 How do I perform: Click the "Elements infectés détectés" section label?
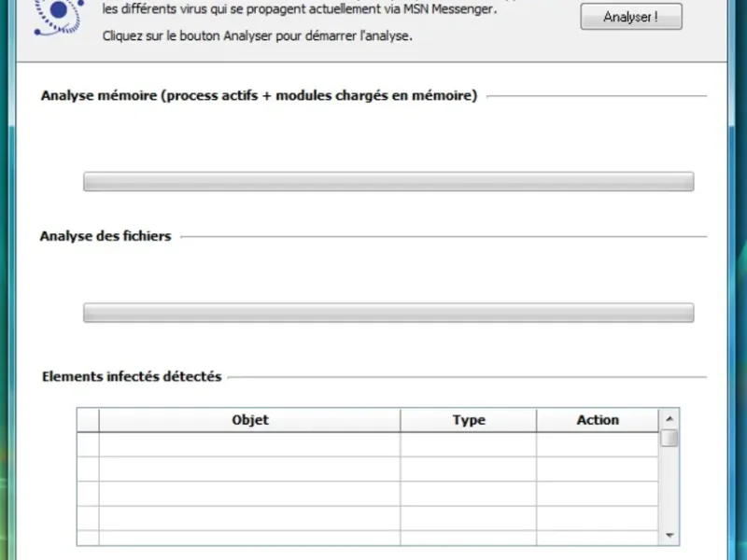click(132, 377)
